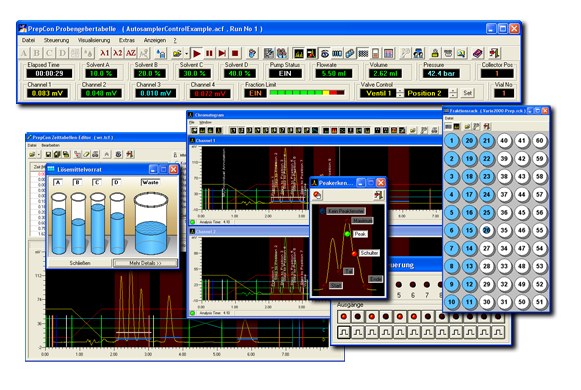This screenshot has width=581, height=390.
Task: Click the skip-to-next-step playback icon
Action: (x=222, y=53)
